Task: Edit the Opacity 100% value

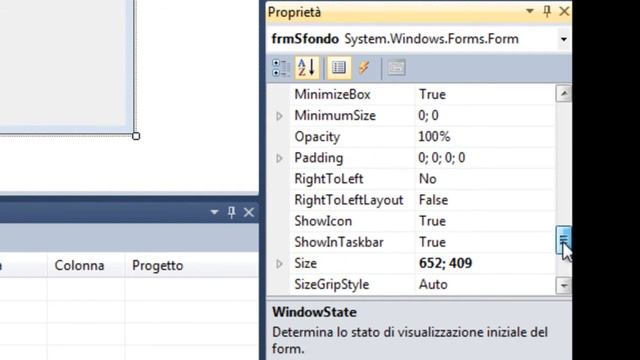Action: (434, 137)
